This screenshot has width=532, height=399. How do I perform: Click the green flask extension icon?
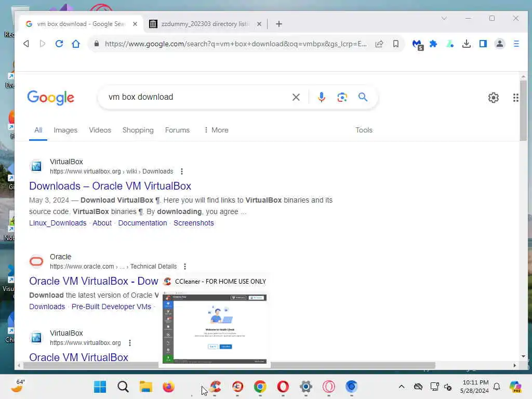(x=450, y=44)
